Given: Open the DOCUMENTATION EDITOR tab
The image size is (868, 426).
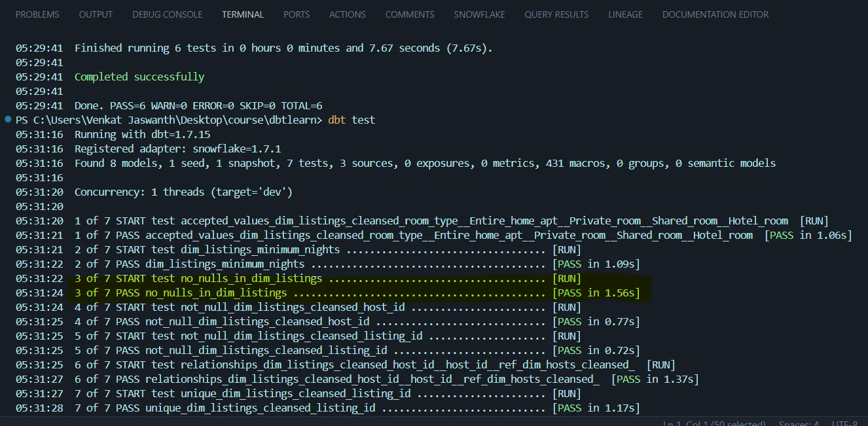Looking at the screenshot, I should [x=715, y=14].
